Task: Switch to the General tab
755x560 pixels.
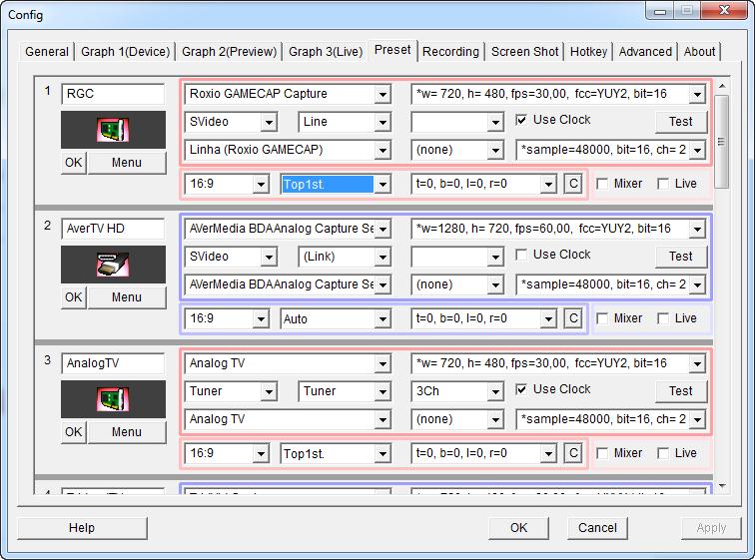Action: pyautogui.click(x=47, y=52)
